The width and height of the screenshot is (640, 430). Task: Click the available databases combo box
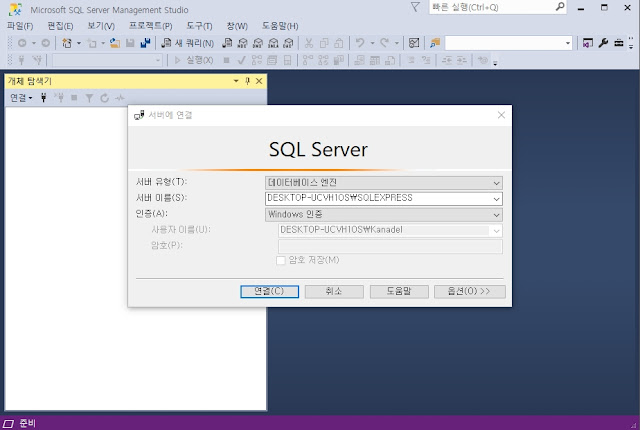point(107,60)
